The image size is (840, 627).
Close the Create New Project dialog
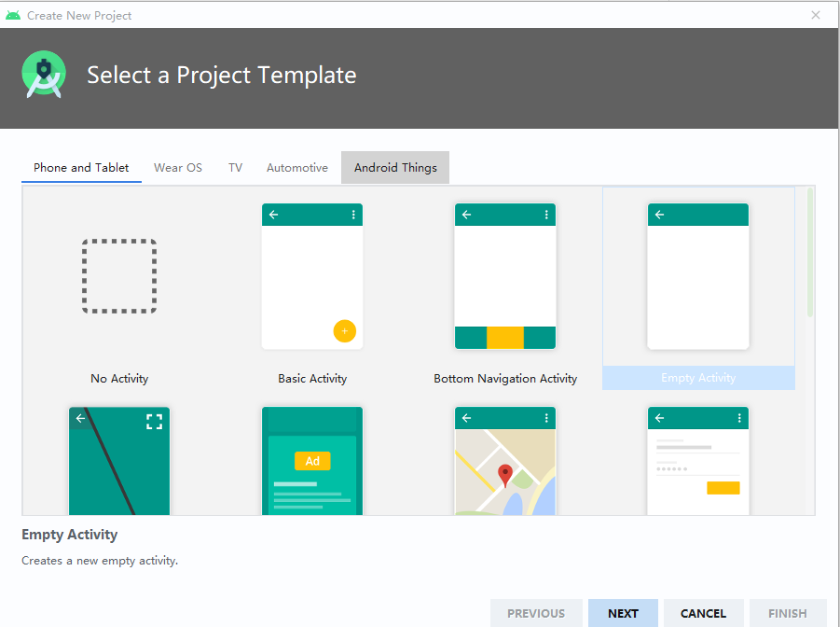816,15
